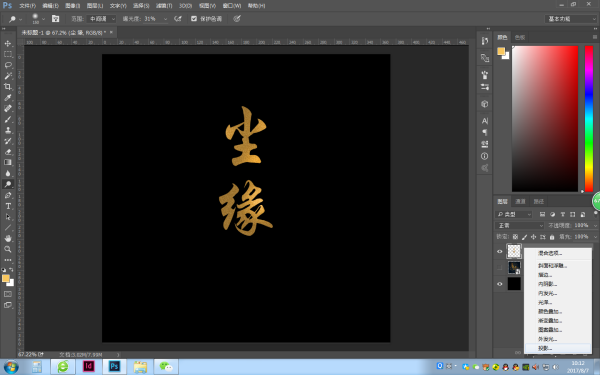The image size is (600, 375).
Task: Toggle lock all padlock icon
Action: tap(552, 237)
